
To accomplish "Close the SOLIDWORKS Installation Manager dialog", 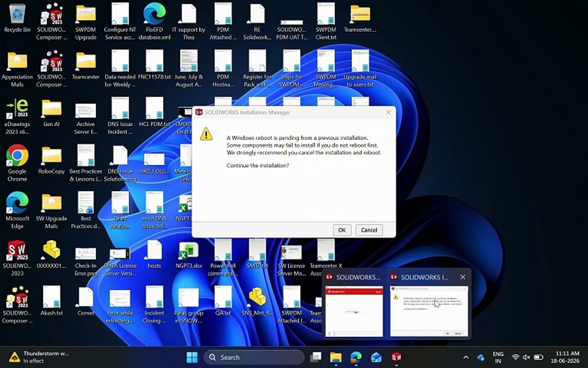I will point(388,112).
